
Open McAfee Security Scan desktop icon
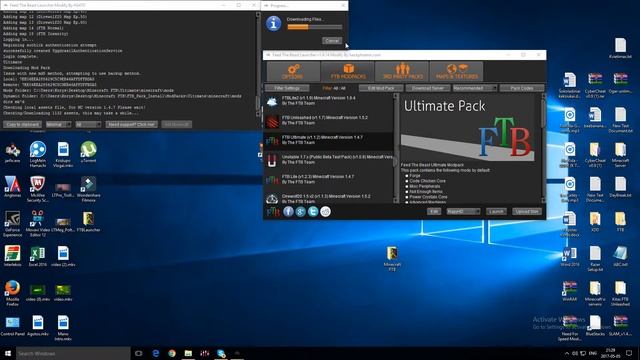pyautogui.click(x=38, y=189)
